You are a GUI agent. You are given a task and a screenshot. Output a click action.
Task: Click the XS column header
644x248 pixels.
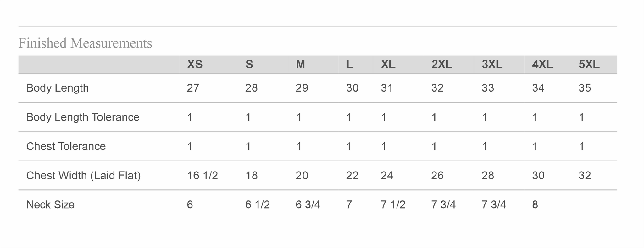[x=195, y=65]
